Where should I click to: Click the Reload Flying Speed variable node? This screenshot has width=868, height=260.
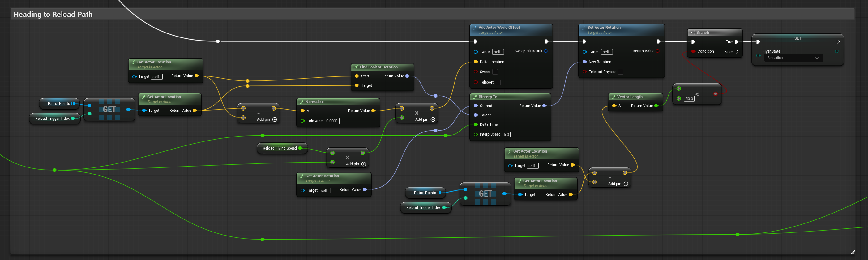coord(282,148)
